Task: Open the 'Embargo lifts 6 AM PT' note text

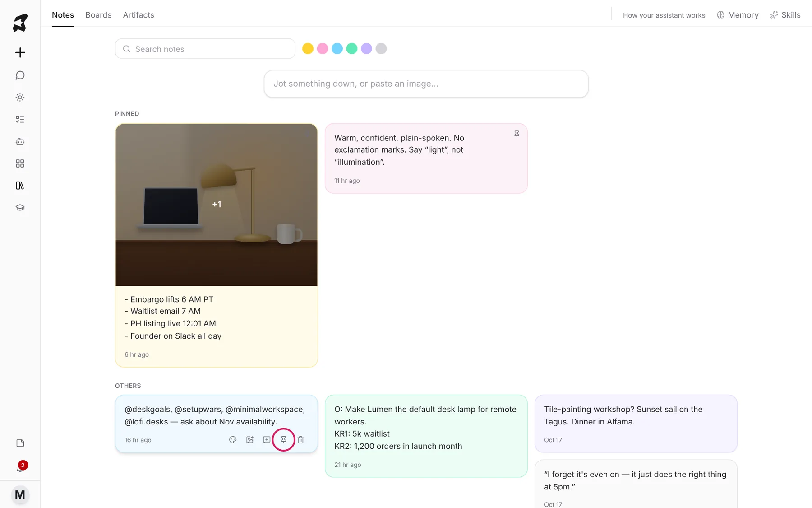Action: [x=173, y=317]
